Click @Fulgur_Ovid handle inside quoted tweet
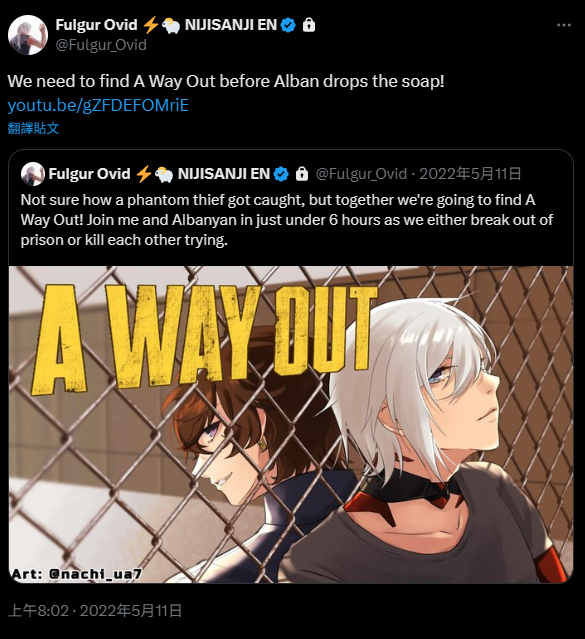Viewport: 585px width, 639px height. click(361, 174)
